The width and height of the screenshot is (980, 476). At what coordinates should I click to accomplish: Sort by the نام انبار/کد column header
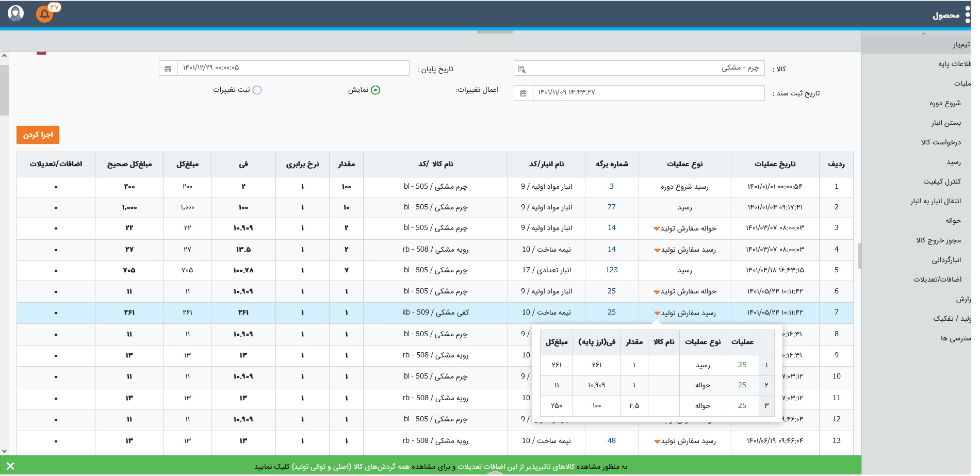(546, 165)
